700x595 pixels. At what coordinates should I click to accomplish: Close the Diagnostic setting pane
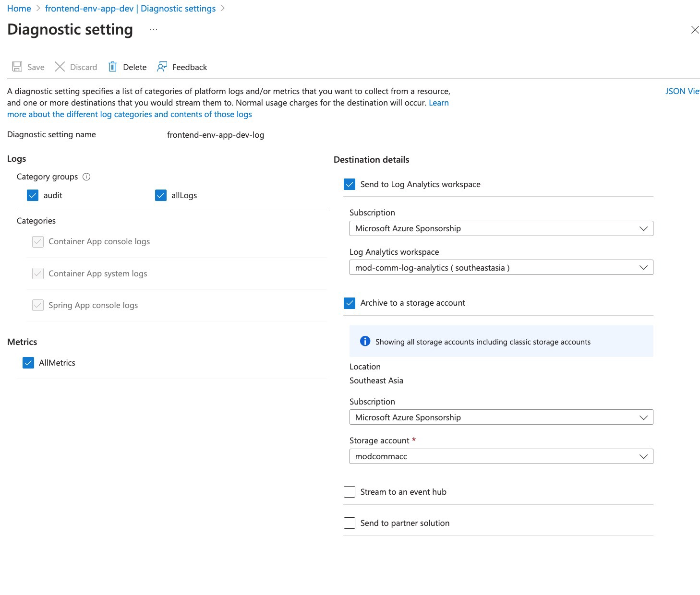[x=694, y=30]
